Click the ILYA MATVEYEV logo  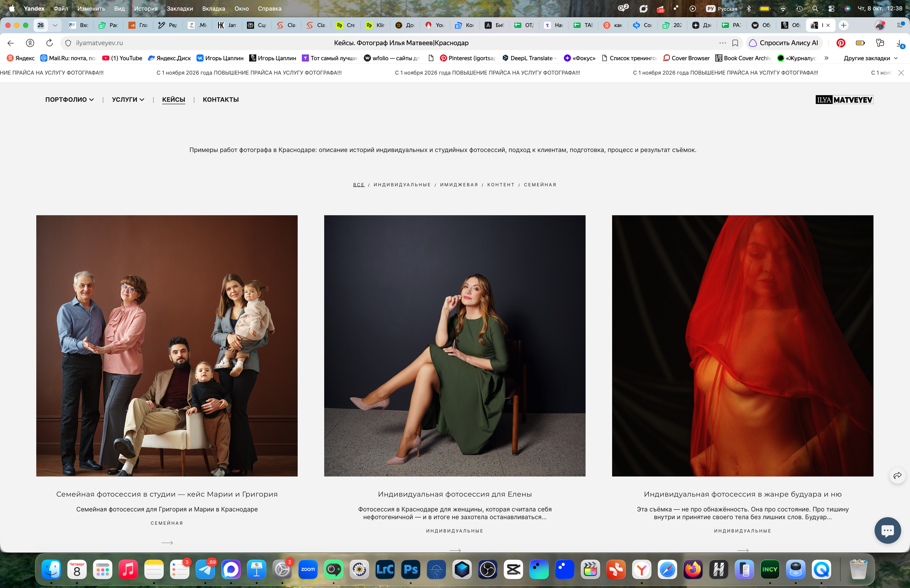[844, 99]
